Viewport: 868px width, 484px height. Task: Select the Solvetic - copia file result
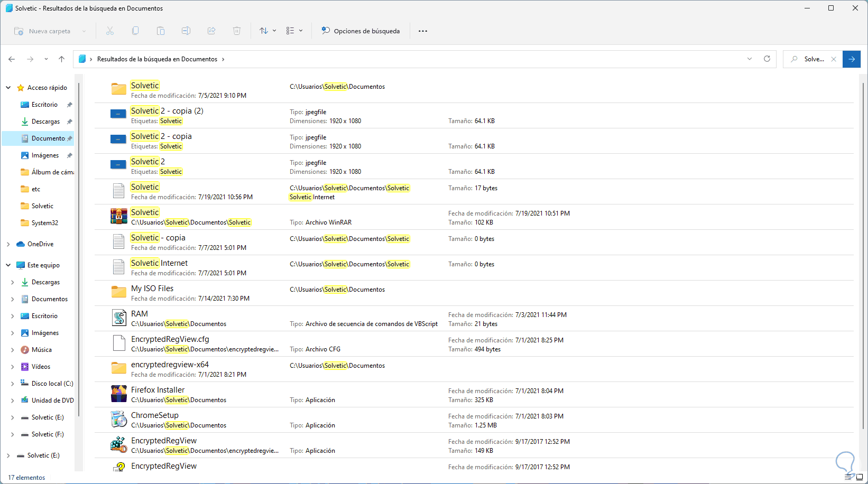(x=474, y=243)
